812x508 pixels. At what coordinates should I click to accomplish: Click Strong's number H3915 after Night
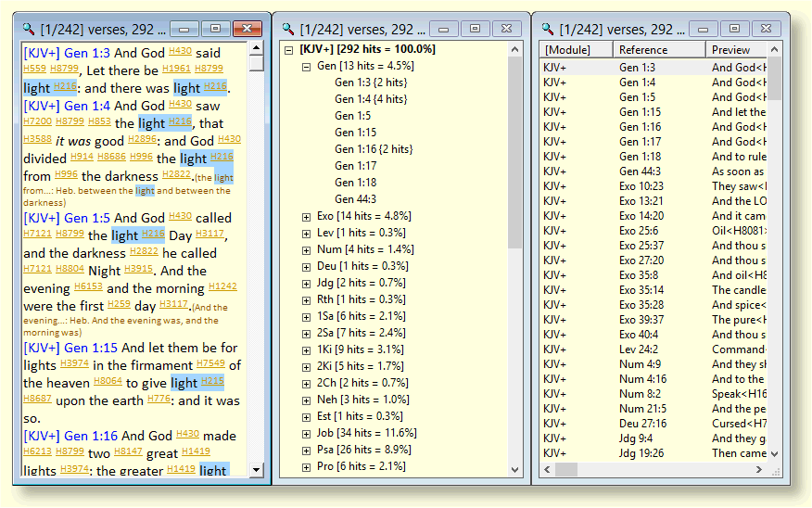tap(138, 269)
